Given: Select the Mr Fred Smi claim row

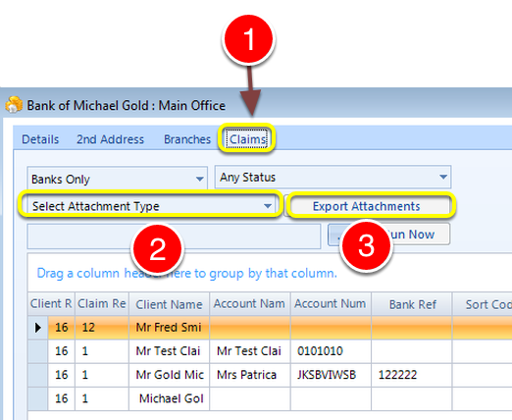Looking at the screenshot, I should click(x=270, y=328).
